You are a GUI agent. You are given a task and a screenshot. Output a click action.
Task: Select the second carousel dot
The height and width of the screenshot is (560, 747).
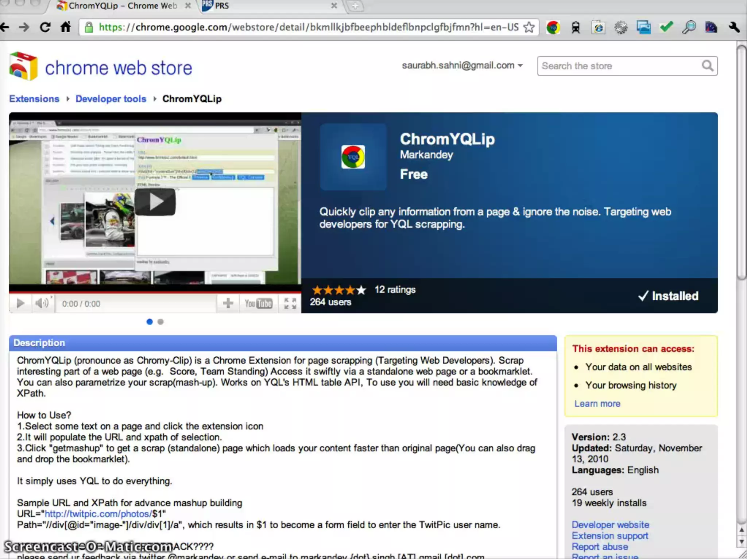tap(160, 322)
